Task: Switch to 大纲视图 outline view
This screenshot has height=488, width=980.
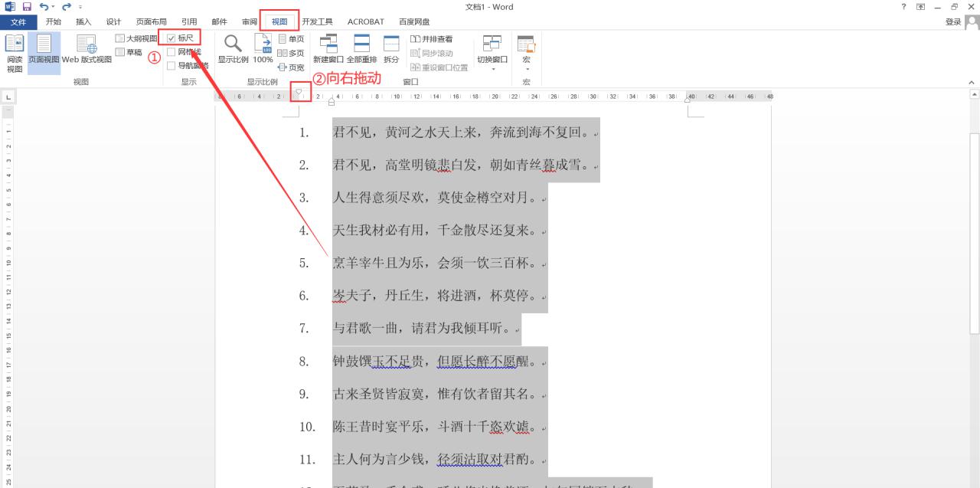Action: click(136, 38)
